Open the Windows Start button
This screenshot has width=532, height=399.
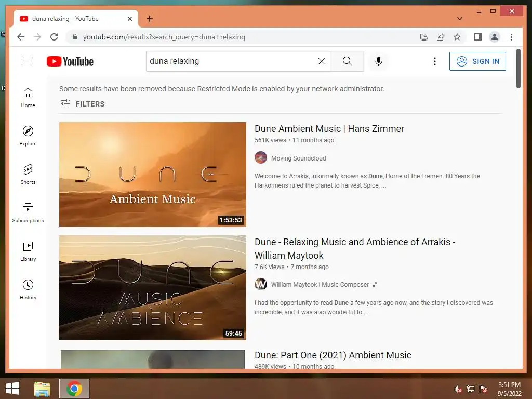click(12, 389)
